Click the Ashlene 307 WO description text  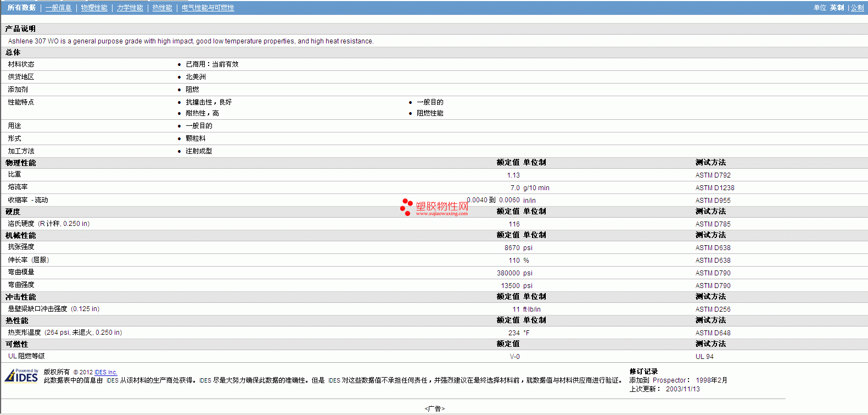(191, 41)
